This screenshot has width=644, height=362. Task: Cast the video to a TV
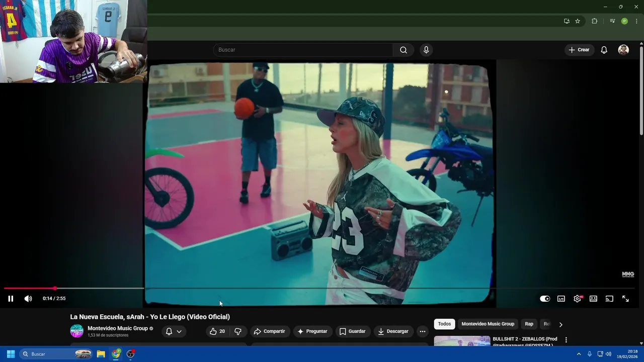[x=609, y=299]
